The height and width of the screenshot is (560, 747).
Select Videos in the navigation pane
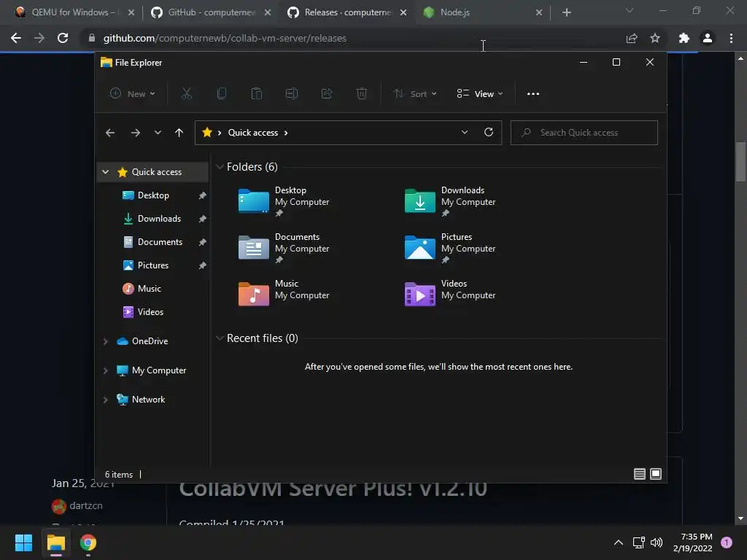[x=153, y=312]
